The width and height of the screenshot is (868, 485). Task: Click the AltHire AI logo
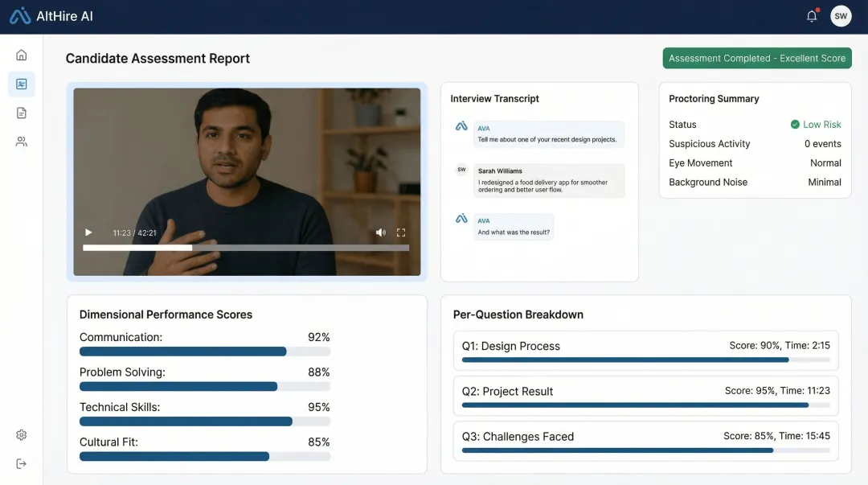[51, 15]
